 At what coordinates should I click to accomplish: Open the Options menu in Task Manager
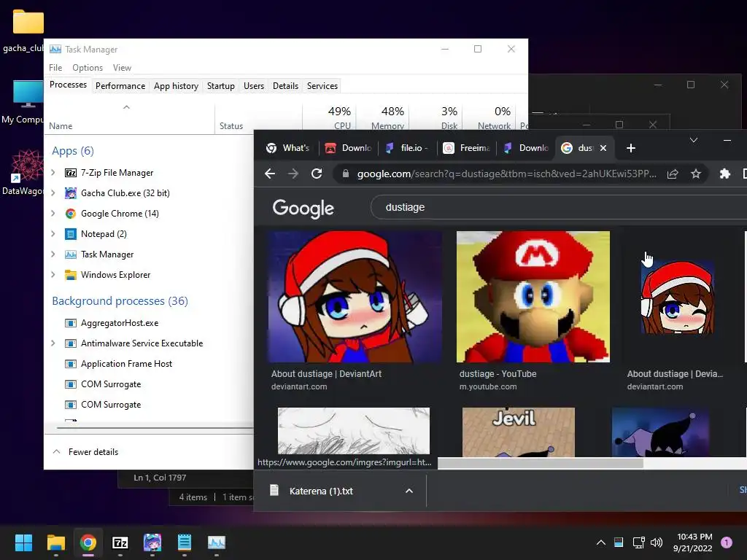pos(88,68)
